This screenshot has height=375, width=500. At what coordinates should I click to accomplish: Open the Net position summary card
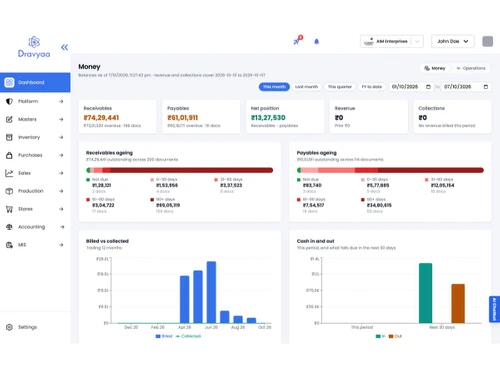click(285, 117)
